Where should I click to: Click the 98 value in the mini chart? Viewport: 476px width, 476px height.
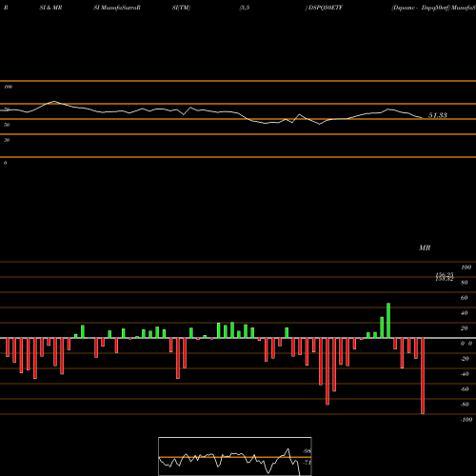point(307,451)
